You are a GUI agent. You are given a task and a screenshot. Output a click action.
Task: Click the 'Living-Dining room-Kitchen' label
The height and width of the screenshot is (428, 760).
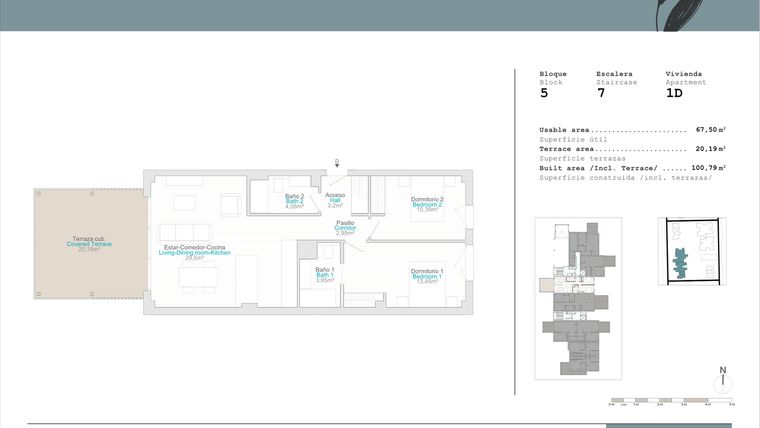[194, 253]
